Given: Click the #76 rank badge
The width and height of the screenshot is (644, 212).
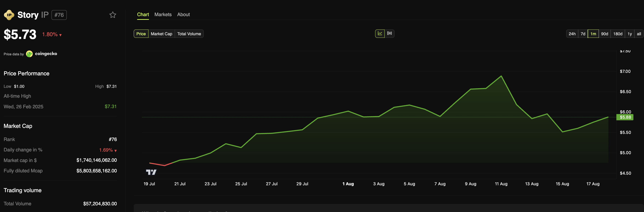Looking at the screenshot, I should 59,15.
